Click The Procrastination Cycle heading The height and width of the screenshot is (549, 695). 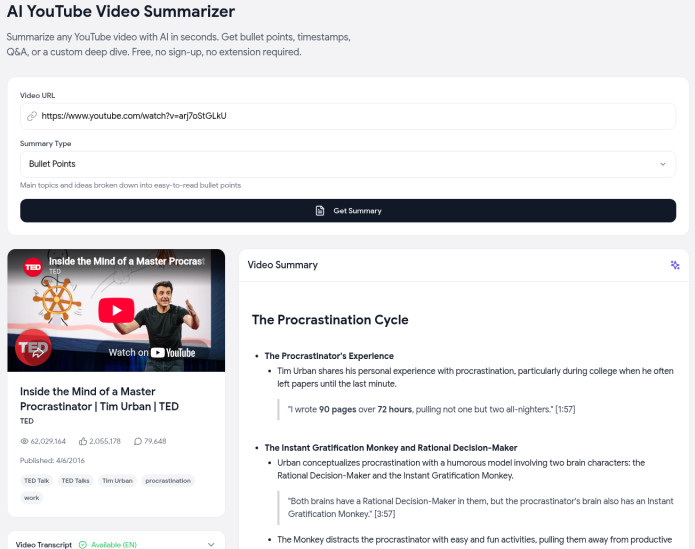[330, 320]
